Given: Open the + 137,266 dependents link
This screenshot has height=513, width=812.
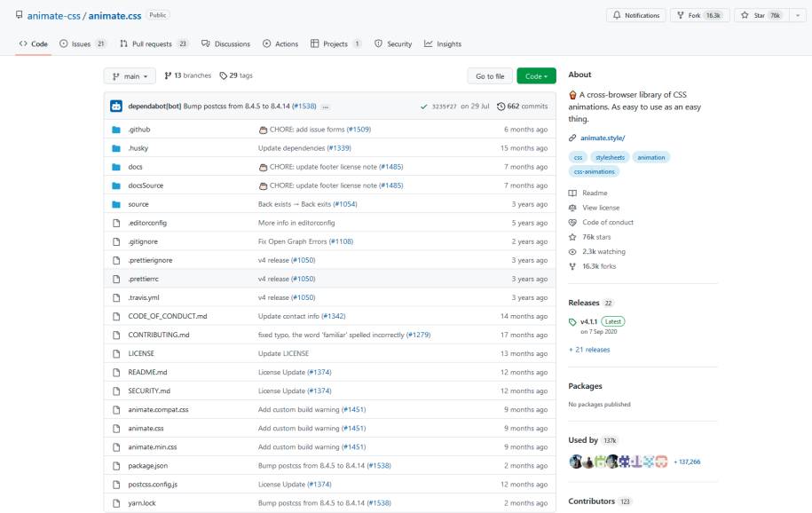Looking at the screenshot, I should [687, 462].
